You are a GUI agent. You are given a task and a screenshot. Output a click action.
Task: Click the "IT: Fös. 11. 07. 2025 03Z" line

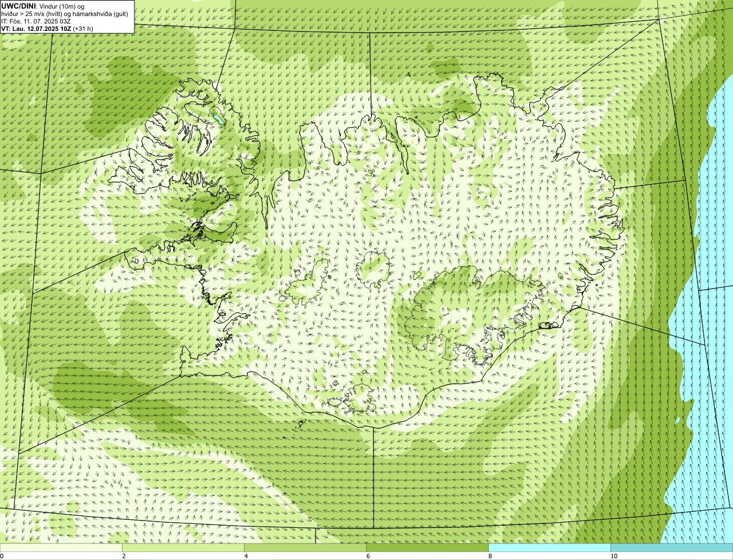pos(36,21)
